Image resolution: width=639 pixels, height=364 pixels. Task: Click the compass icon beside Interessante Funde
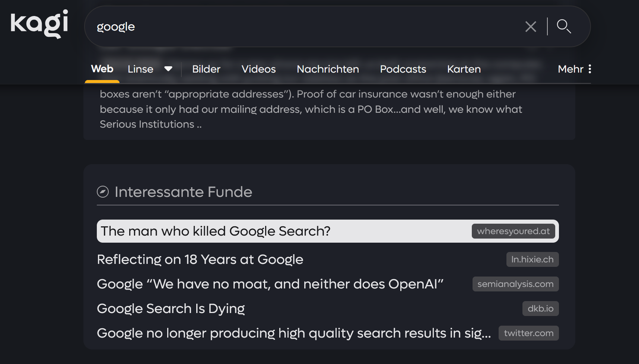click(x=103, y=192)
